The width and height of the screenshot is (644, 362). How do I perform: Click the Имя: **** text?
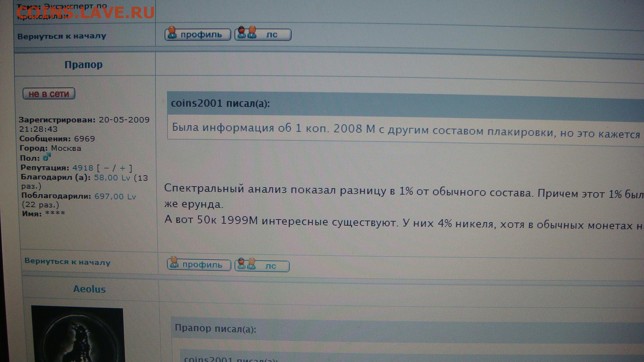pyautogui.click(x=44, y=213)
